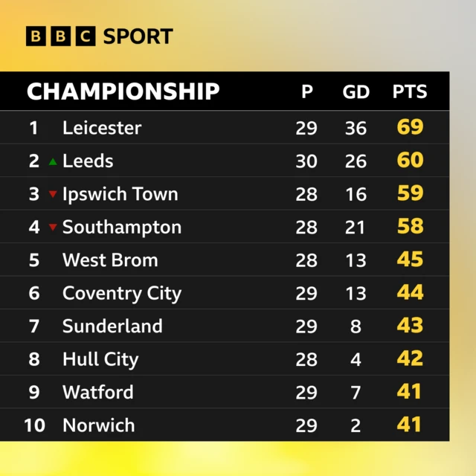Viewport: 476px width, 476px height.
Task: Click the red down arrow beside Southampton
Action: (53, 227)
